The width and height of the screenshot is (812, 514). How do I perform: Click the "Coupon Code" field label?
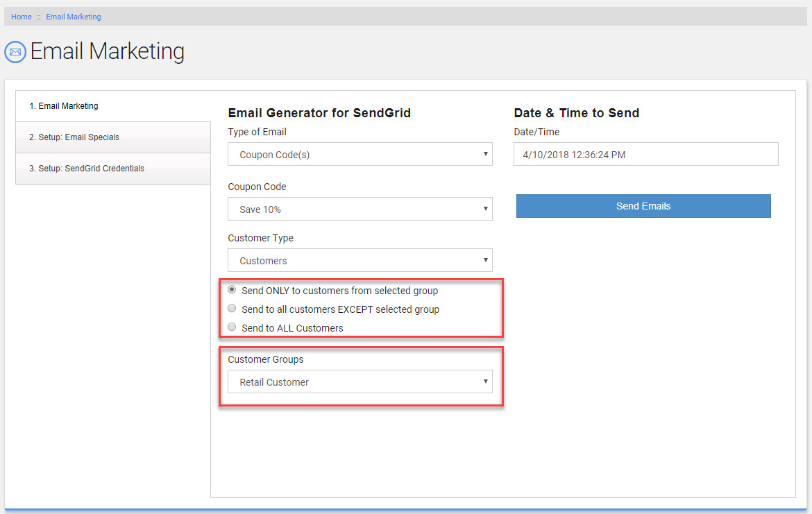tap(257, 187)
